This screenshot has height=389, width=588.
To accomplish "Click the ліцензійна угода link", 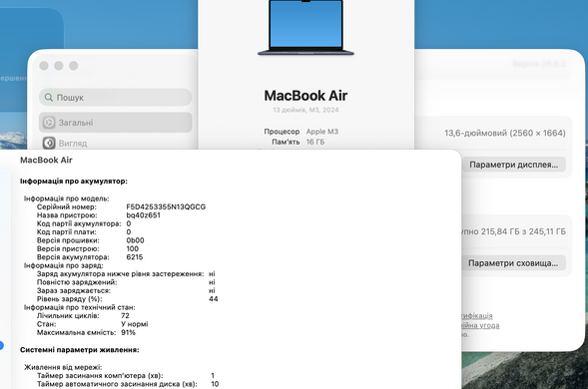I will [480, 325].
